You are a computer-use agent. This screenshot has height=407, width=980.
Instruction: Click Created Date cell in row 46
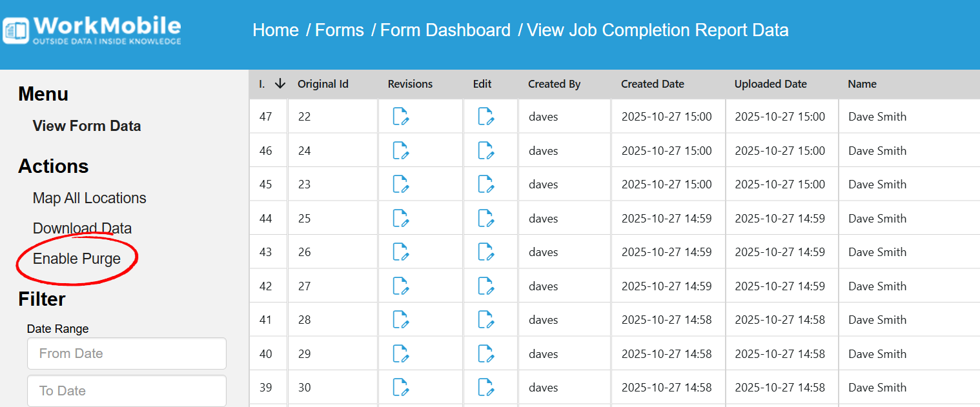tap(667, 151)
